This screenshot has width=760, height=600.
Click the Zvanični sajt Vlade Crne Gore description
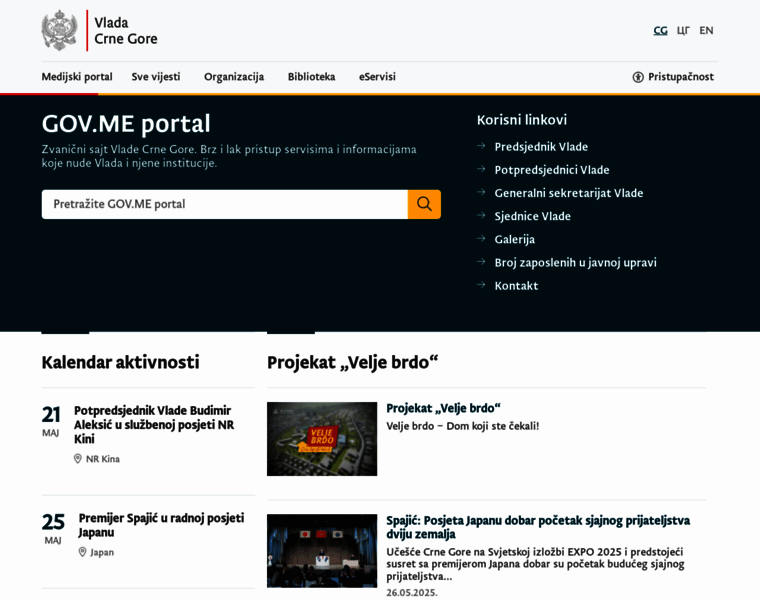pos(229,156)
